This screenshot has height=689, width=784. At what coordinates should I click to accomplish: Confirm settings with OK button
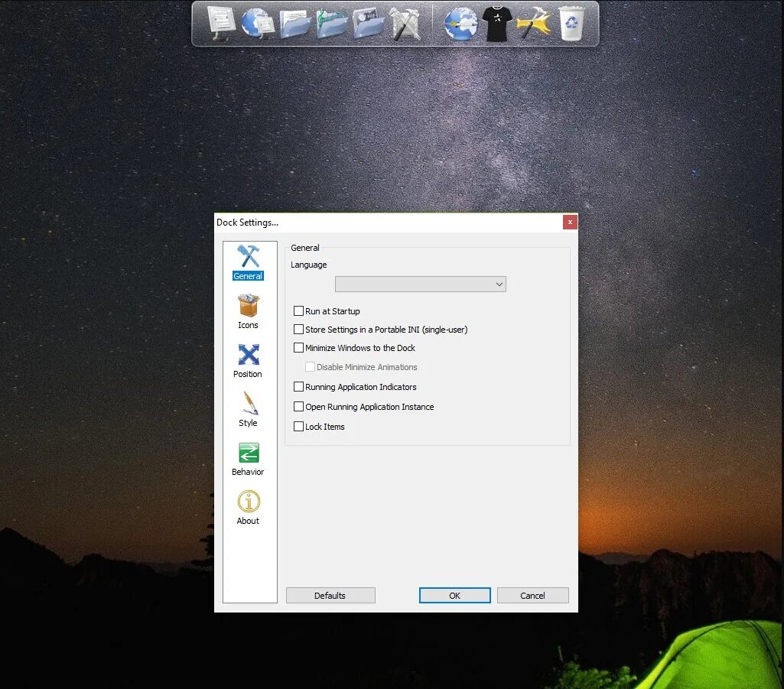(x=454, y=596)
